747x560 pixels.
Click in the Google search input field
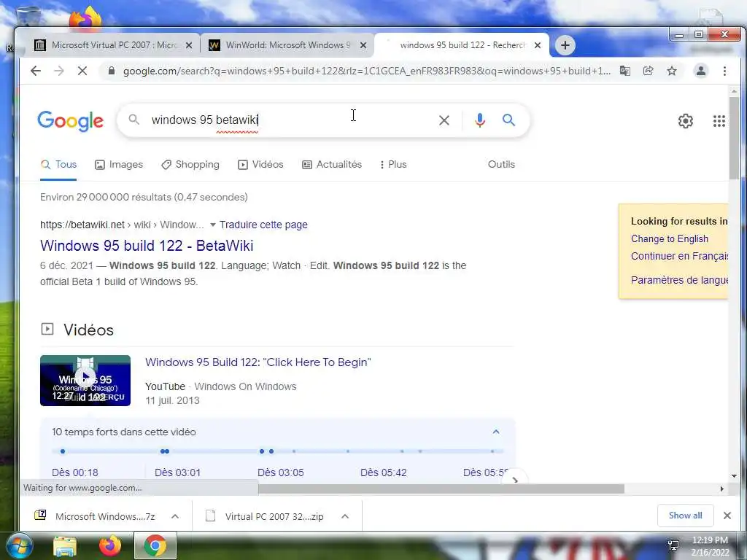point(290,120)
